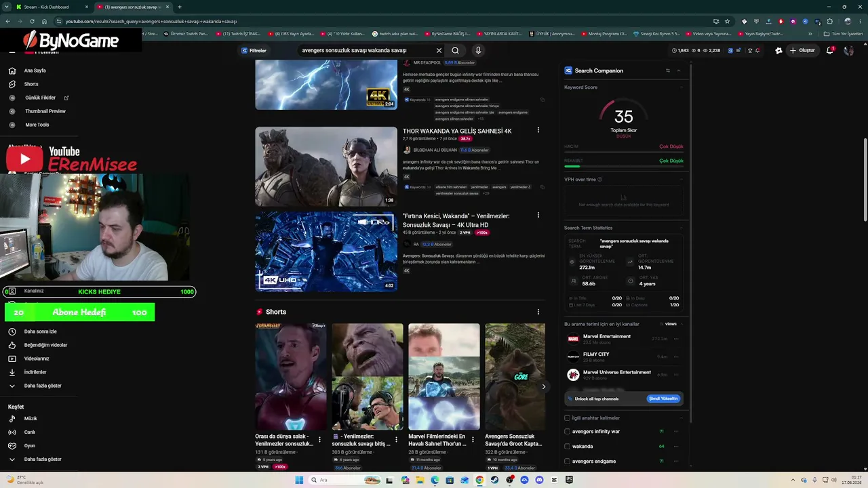
Task: Open Beğendiğim videolar liked videos
Action: [x=45, y=345]
